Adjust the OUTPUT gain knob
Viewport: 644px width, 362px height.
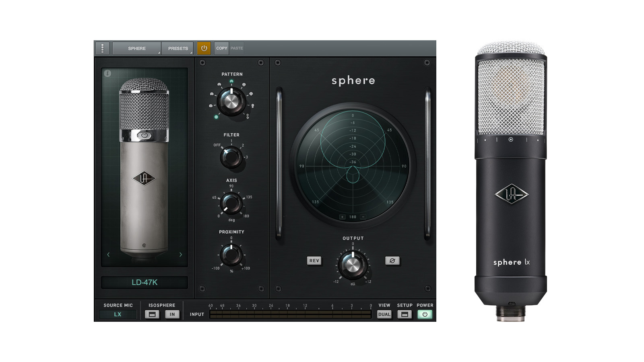point(352,265)
